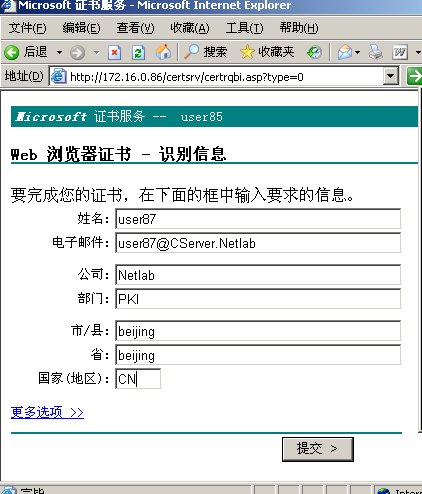Click the Web 浏览器证书 - 识别信息 heading
This screenshot has height=494, width=422.
[x=118, y=154]
